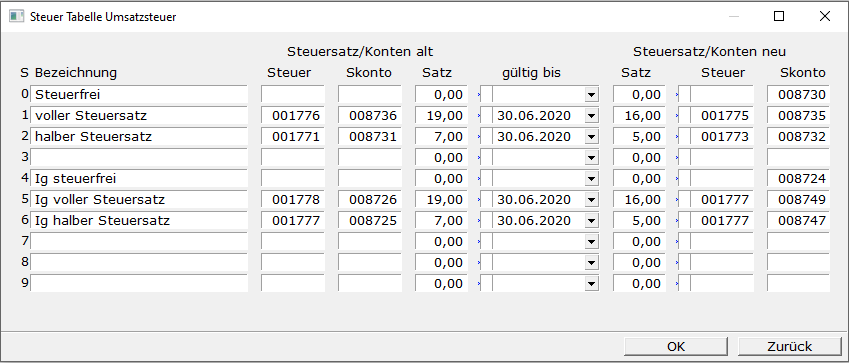Select the Steuerfrei Bezeichnung field
The height and width of the screenshot is (363, 849).
click(139, 95)
